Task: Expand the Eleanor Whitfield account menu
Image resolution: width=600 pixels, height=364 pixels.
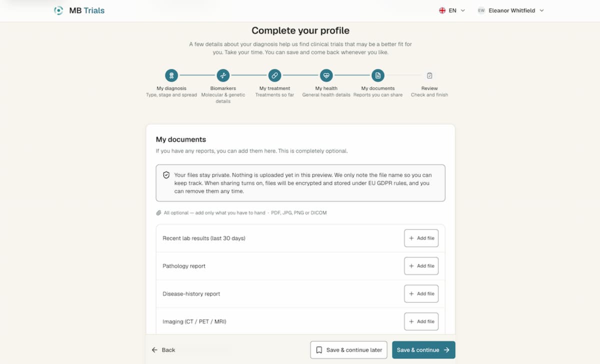Action: click(510, 10)
